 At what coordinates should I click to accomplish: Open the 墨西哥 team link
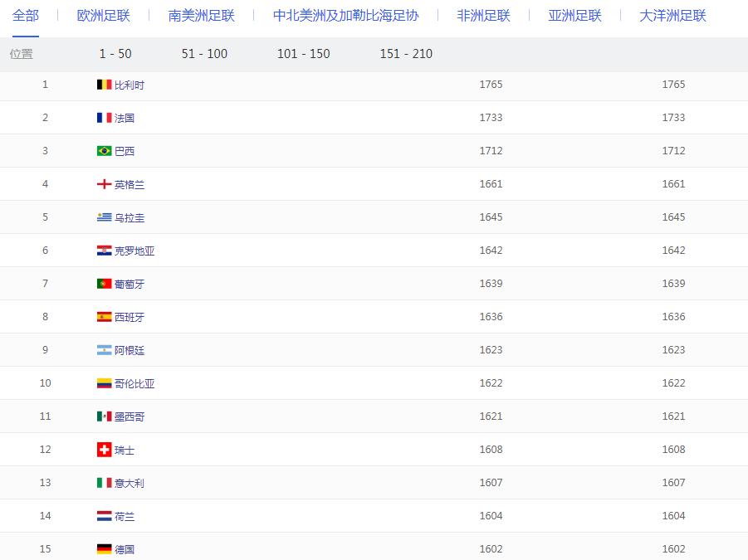[x=130, y=417]
